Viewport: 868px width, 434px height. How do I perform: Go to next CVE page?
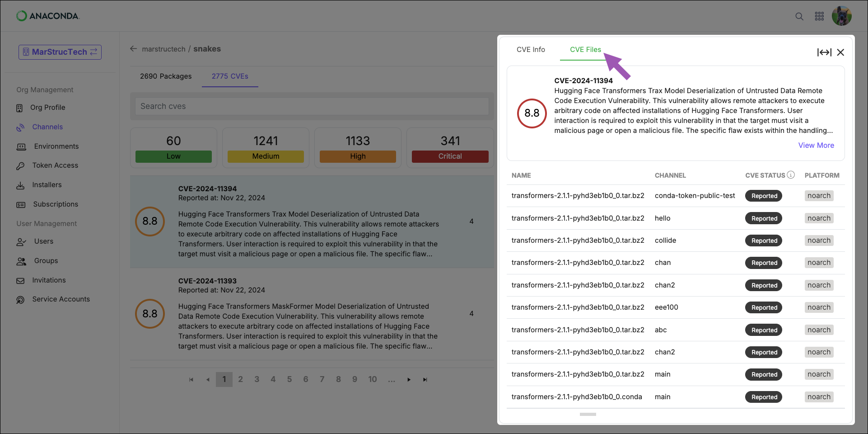409,380
